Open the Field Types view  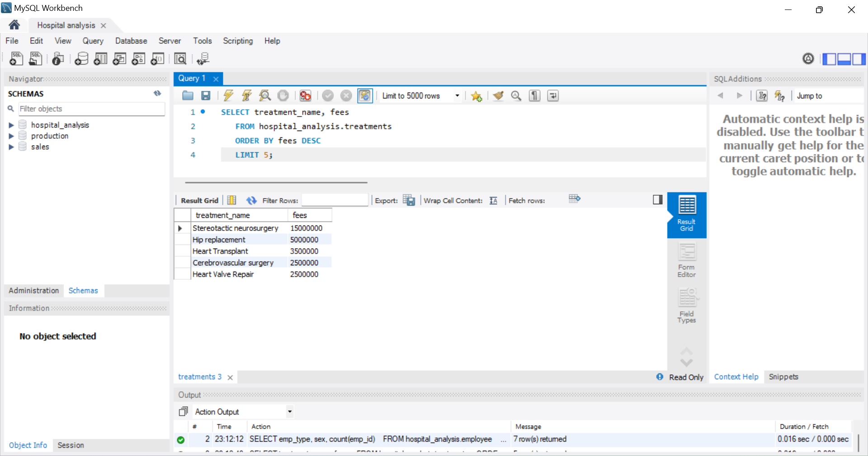pyautogui.click(x=686, y=306)
